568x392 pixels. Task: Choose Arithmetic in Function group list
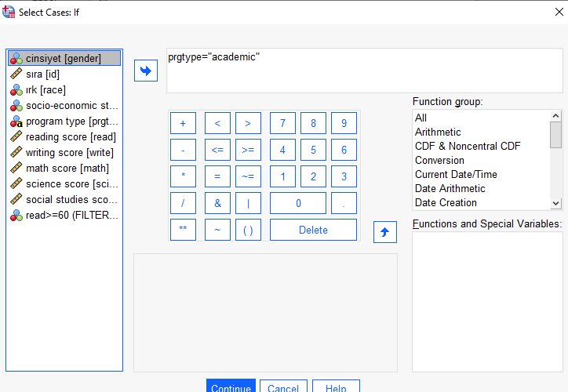point(438,132)
